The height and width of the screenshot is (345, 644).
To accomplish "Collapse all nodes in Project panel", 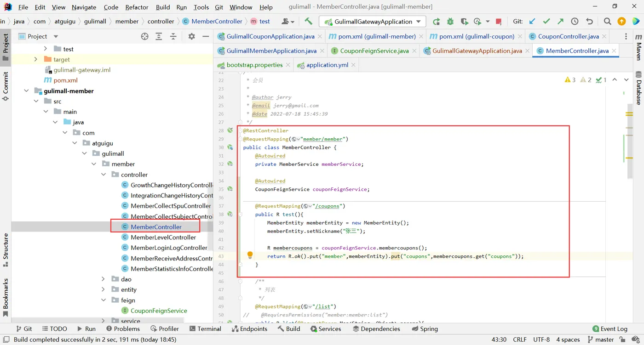I will pos(173,36).
